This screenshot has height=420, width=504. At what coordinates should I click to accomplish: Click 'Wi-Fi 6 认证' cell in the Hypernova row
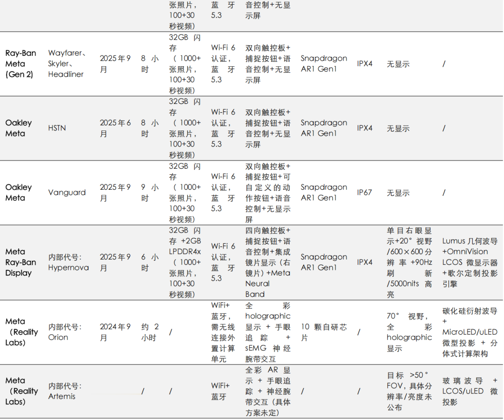tap(223, 262)
